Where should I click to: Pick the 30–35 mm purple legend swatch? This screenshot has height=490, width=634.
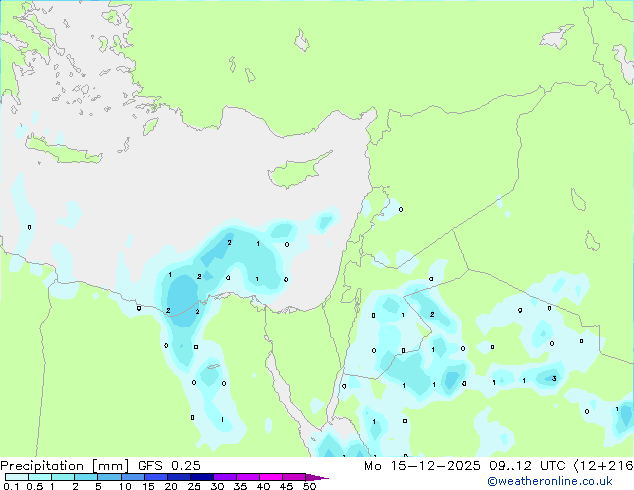224,477
